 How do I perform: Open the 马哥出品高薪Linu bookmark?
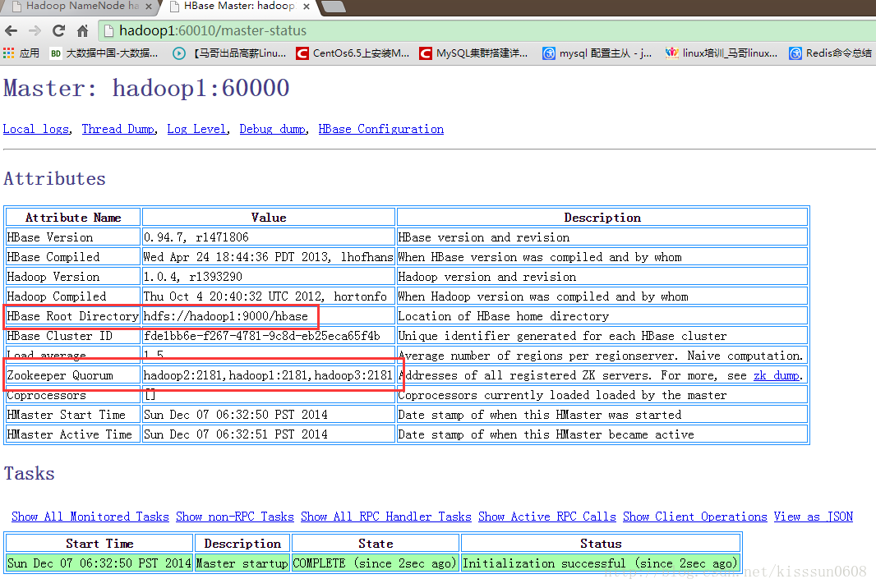tap(229, 53)
